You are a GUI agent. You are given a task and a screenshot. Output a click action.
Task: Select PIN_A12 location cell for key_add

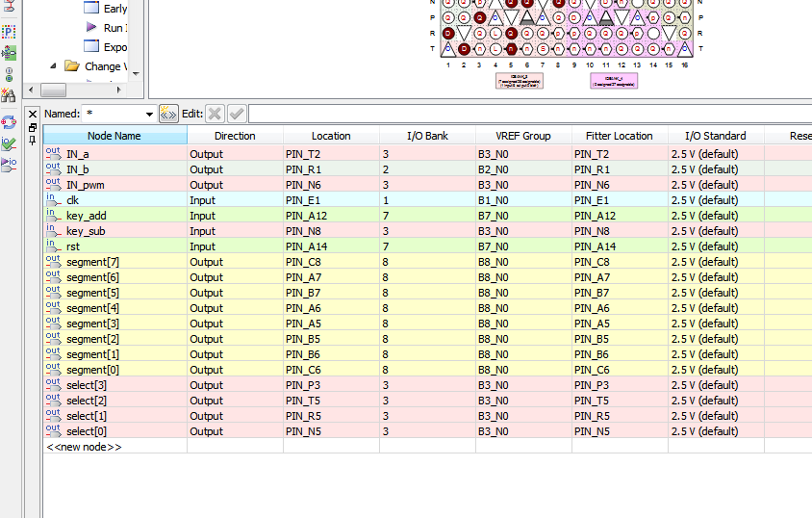pos(330,216)
